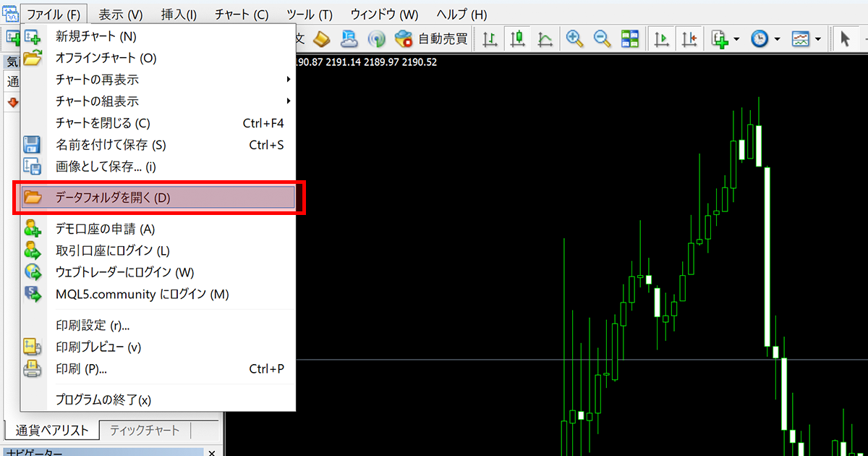The image size is (868, 456).
Task: Switch to the ティックチャート tab
Action: tap(145, 431)
